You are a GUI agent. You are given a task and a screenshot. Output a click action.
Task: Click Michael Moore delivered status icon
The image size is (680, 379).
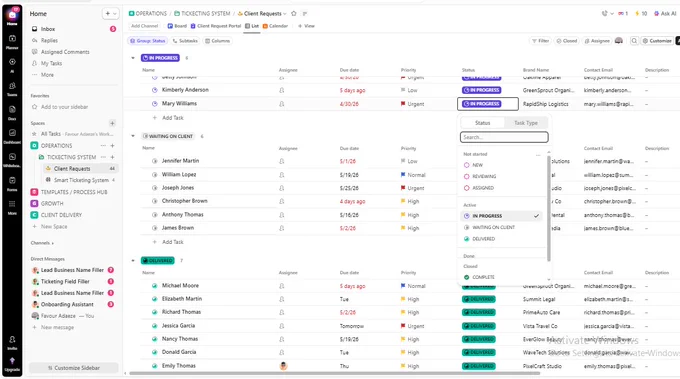click(154, 286)
